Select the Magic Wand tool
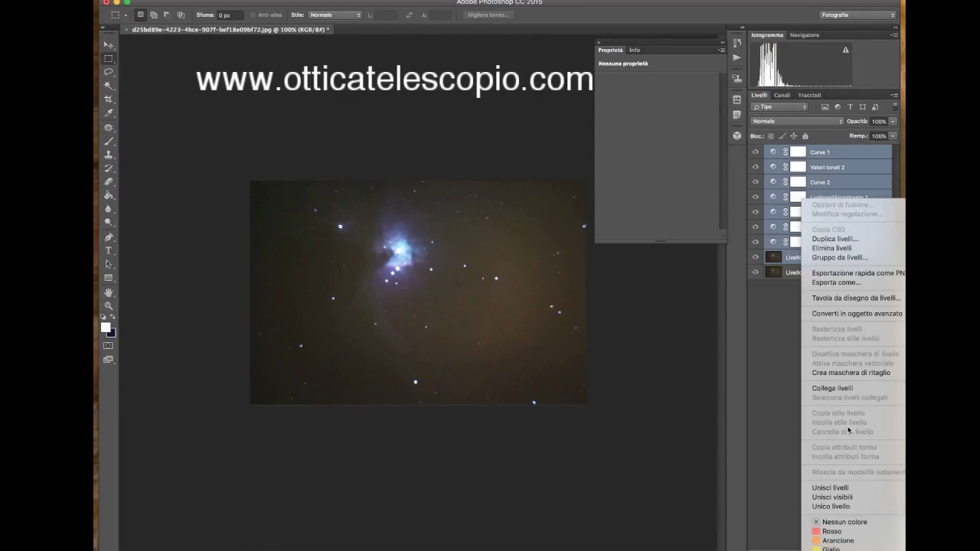This screenshot has width=980, height=551. (109, 86)
